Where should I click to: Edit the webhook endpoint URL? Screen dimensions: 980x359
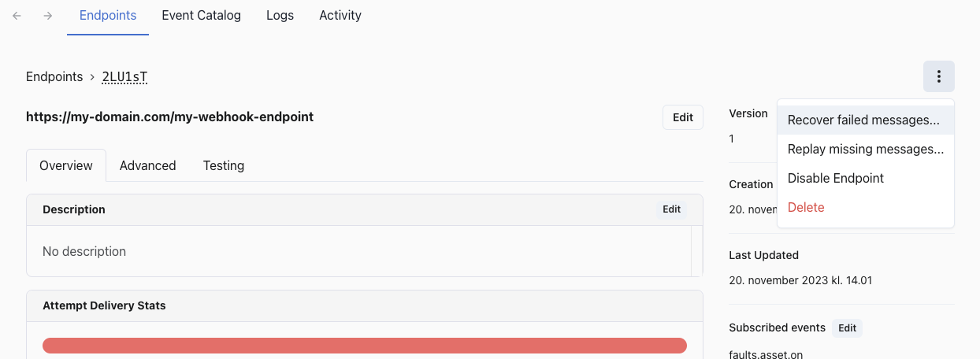[x=682, y=117]
